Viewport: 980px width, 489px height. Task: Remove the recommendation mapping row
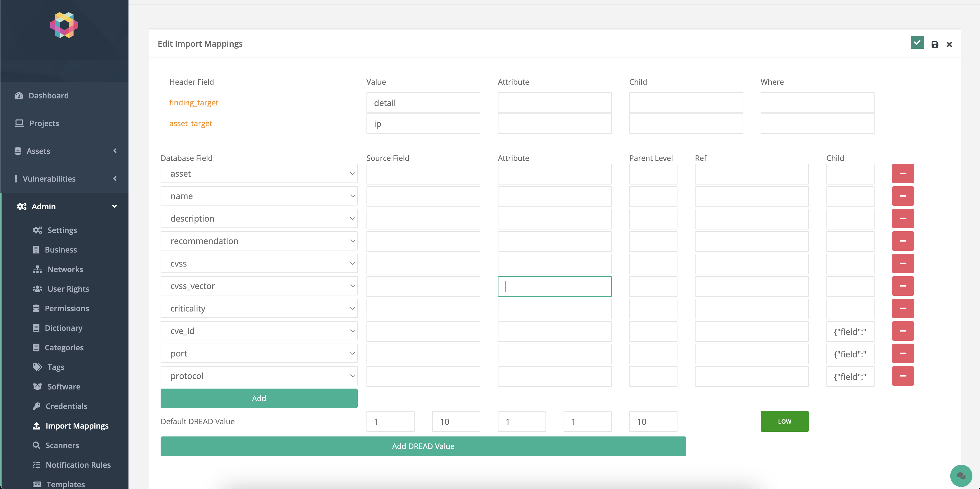point(903,241)
